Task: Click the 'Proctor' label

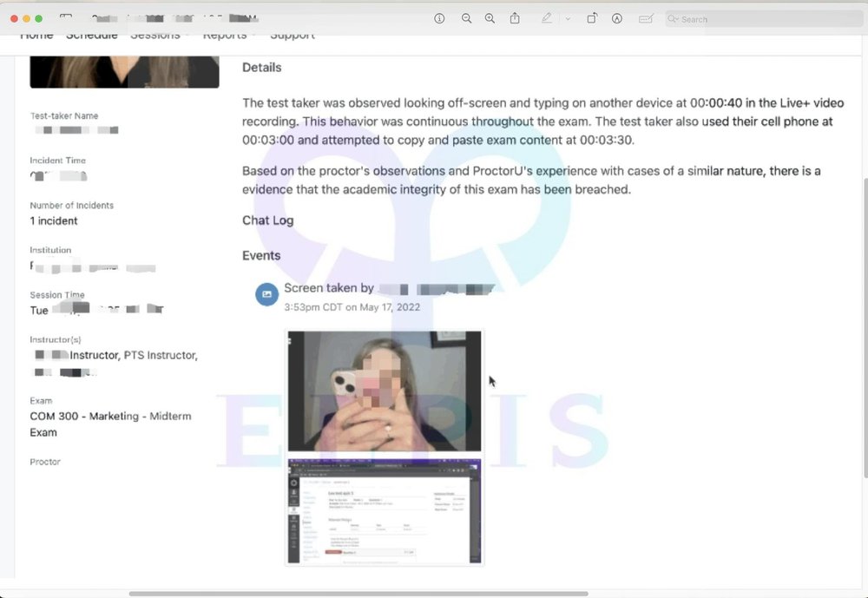Action: pyautogui.click(x=45, y=462)
